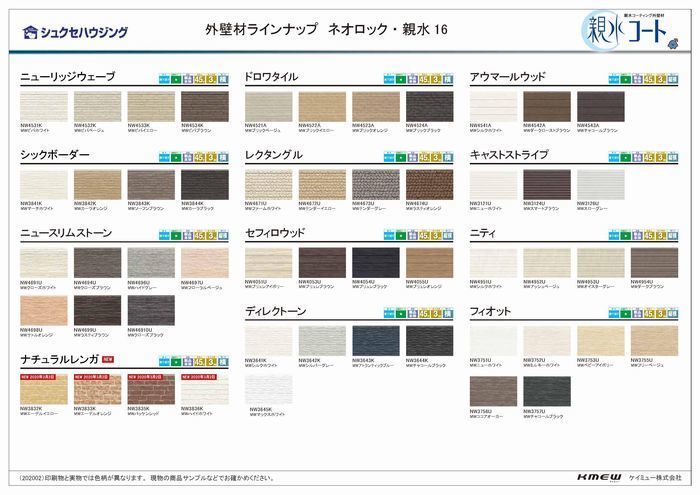Click the ケイミュー株式会社 footer text
Image resolution: width=700 pixels, height=495 pixels.
[x=655, y=478]
